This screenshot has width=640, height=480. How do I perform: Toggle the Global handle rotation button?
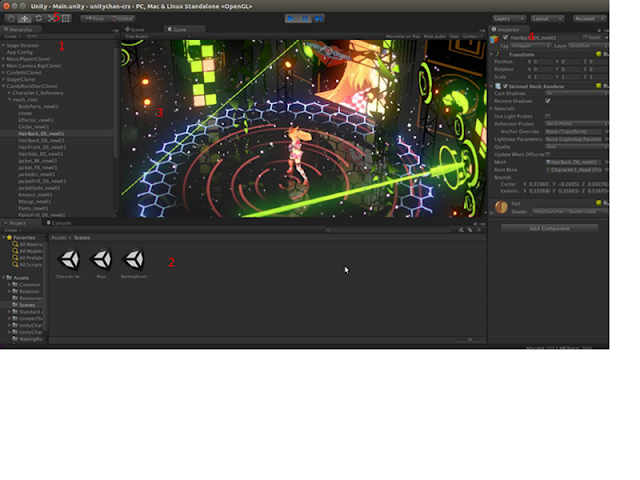click(x=122, y=18)
